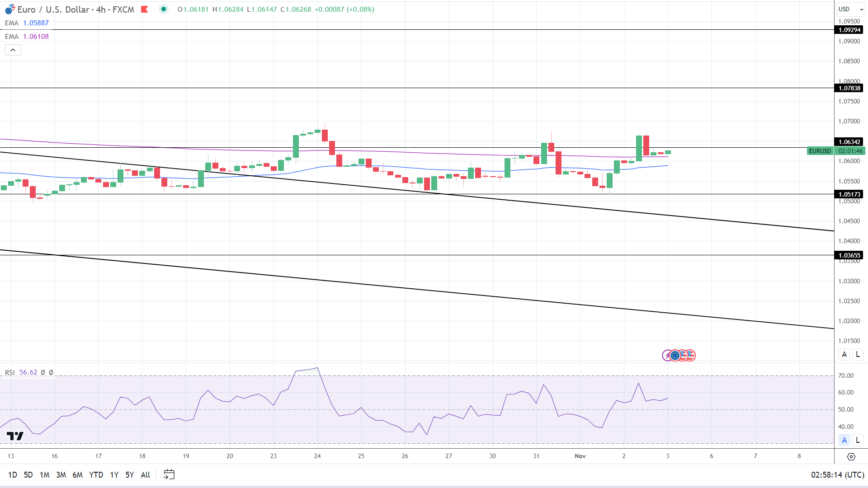Toggle log scale L on the RSI pane
This screenshot has height=488, width=868.
(858, 440)
